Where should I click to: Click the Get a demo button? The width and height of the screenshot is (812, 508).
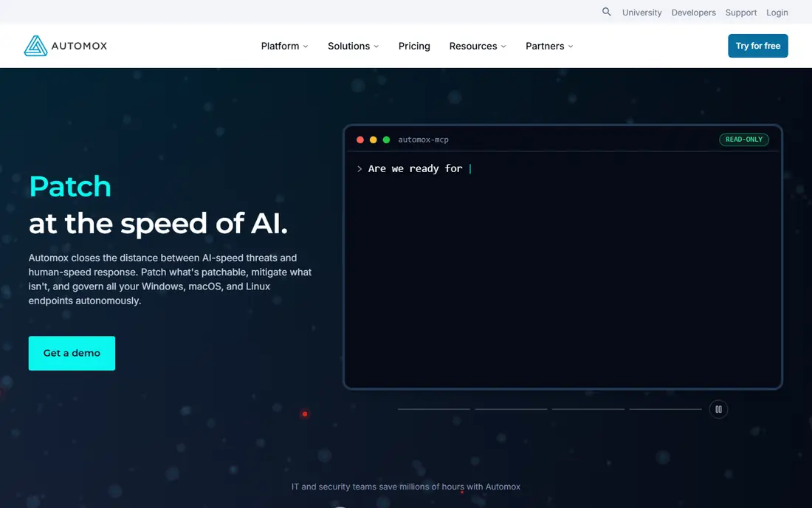[x=72, y=353]
